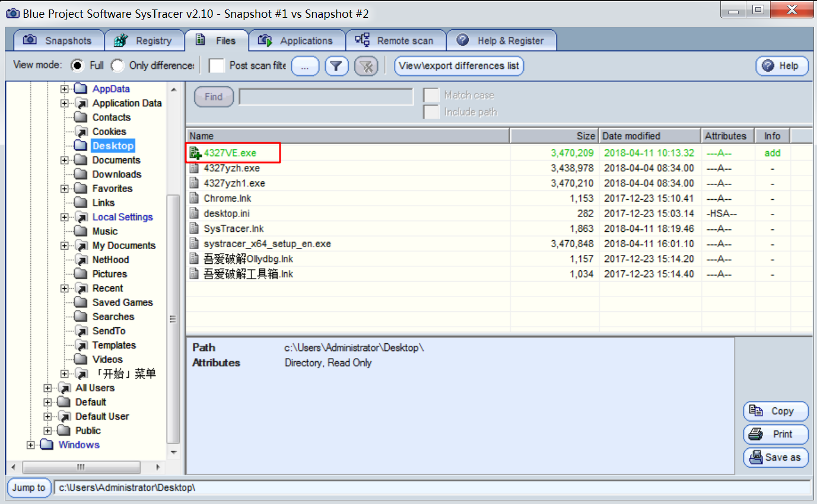Viewport: 817px width, 504px height.
Task: Click the Jump to path field
Action: click(432, 488)
